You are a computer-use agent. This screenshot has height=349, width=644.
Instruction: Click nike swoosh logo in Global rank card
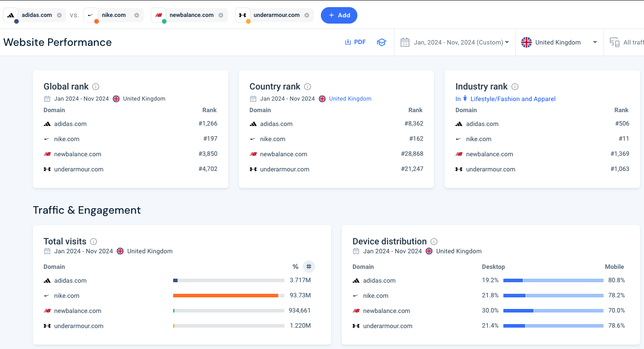pyautogui.click(x=47, y=139)
